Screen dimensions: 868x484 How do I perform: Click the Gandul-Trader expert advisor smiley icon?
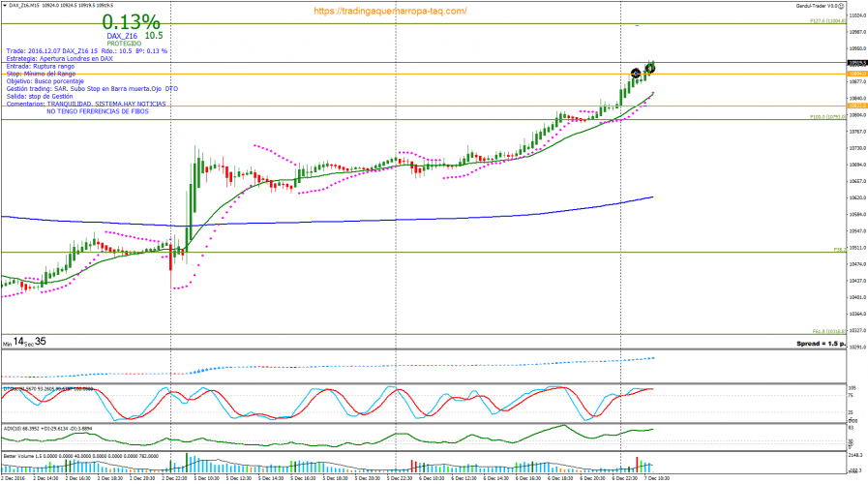click(x=843, y=6)
